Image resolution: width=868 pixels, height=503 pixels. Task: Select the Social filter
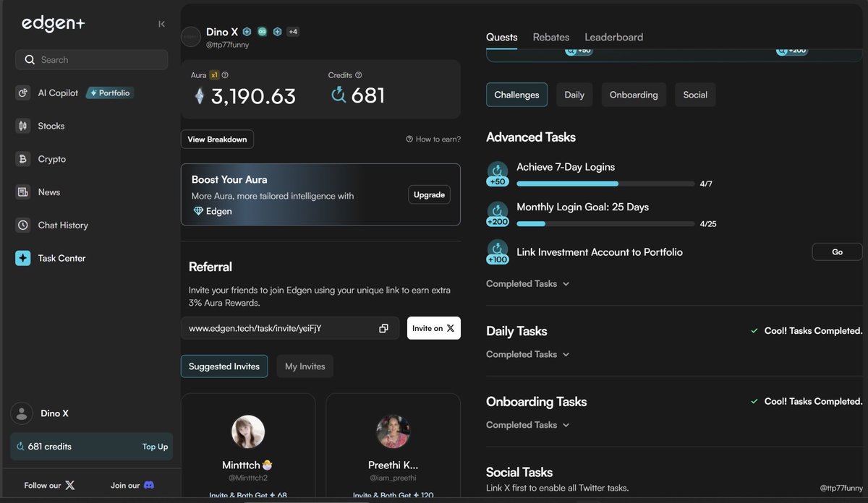[695, 95]
